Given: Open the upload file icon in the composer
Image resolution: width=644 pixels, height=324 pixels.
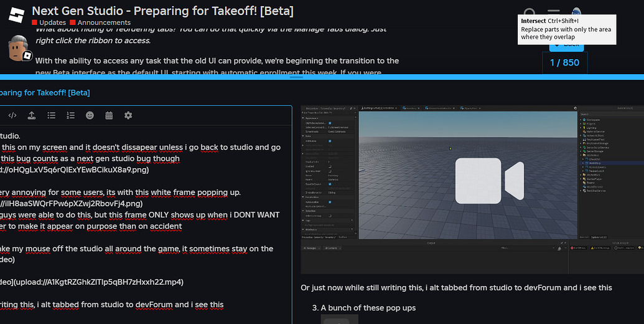Looking at the screenshot, I should 32,115.
